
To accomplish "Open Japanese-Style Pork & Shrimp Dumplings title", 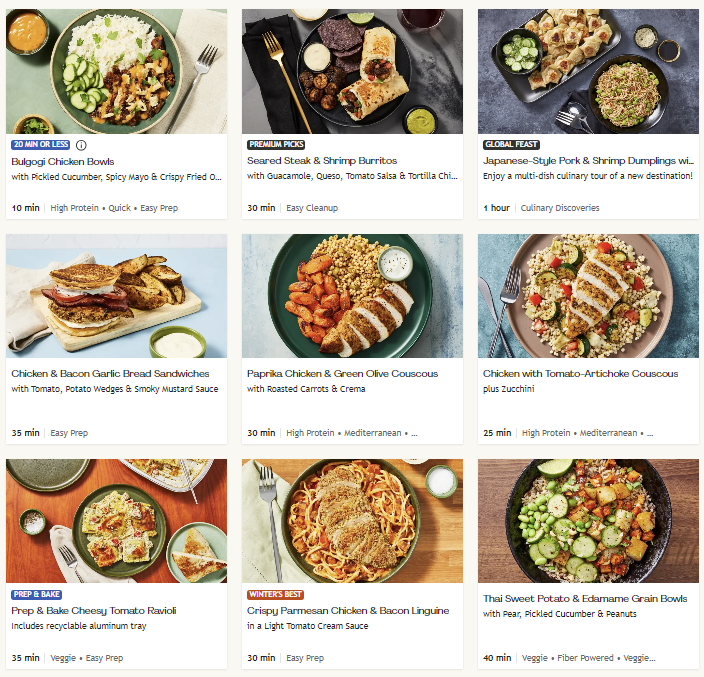I will point(588,160).
